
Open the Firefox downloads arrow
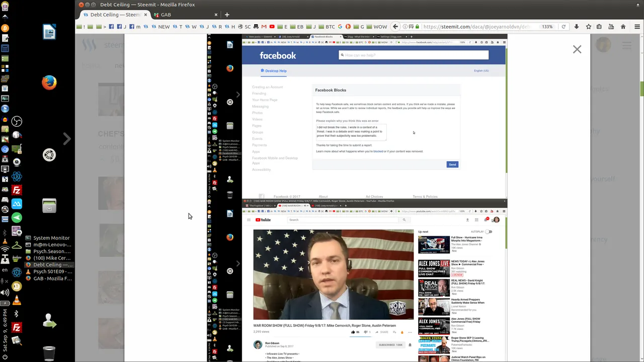577,27
